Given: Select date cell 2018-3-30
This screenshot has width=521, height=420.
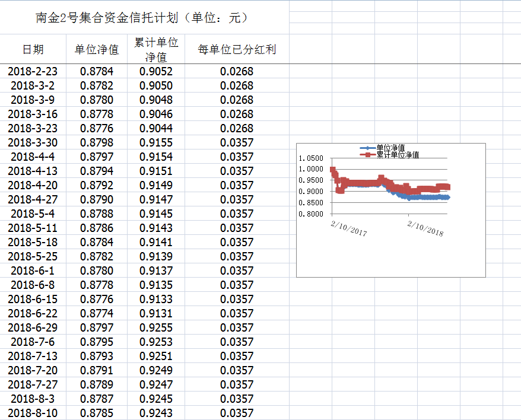Looking at the screenshot, I should pyautogui.click(x=33, y=142).
